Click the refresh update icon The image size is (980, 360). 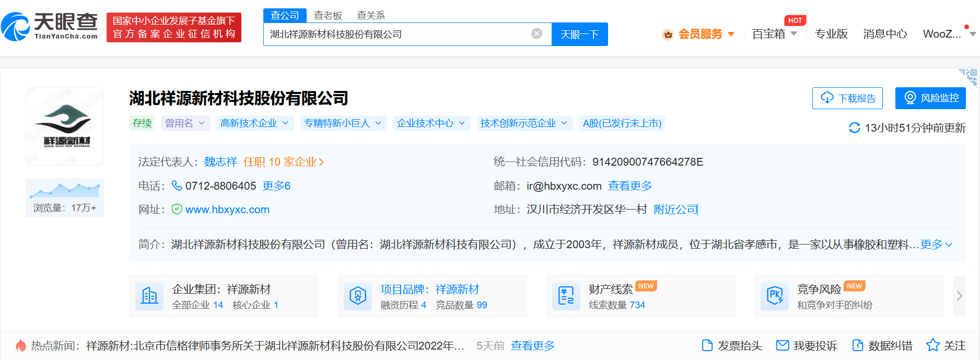(x=855, y=127)
